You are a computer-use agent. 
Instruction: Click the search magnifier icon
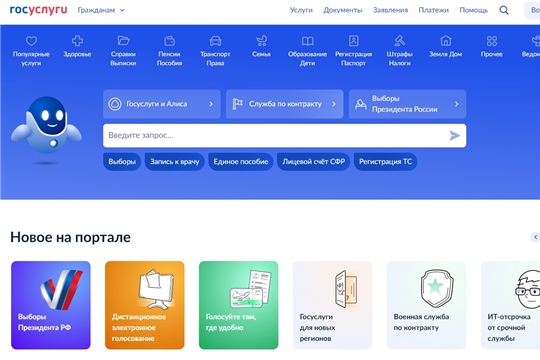pyautogui.click(x=504, y=10)
